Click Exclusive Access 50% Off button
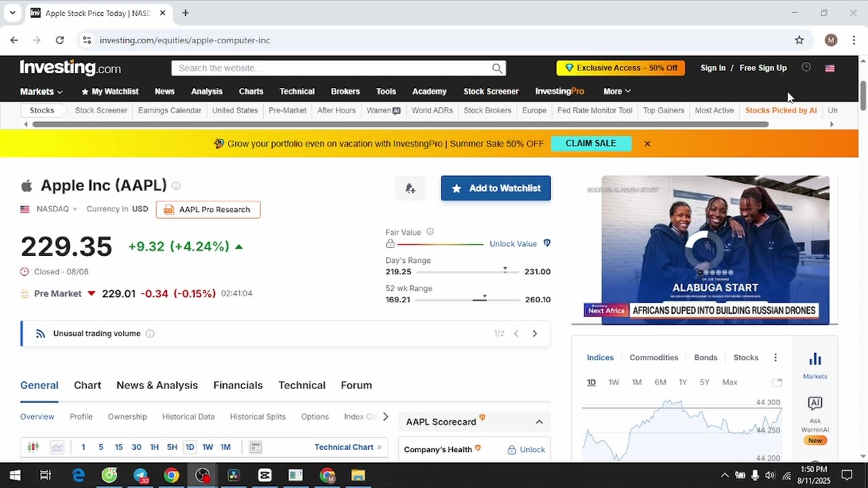This screenshot has height=488, width=868. point(620,68)
